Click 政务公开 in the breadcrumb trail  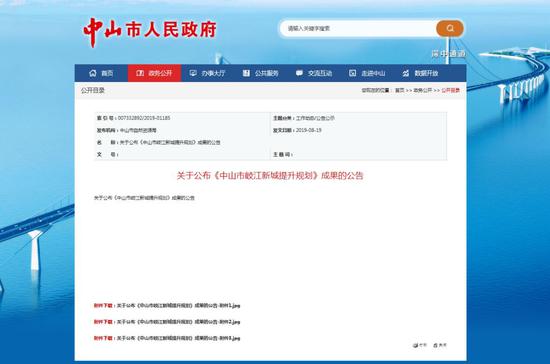[422, 90]
